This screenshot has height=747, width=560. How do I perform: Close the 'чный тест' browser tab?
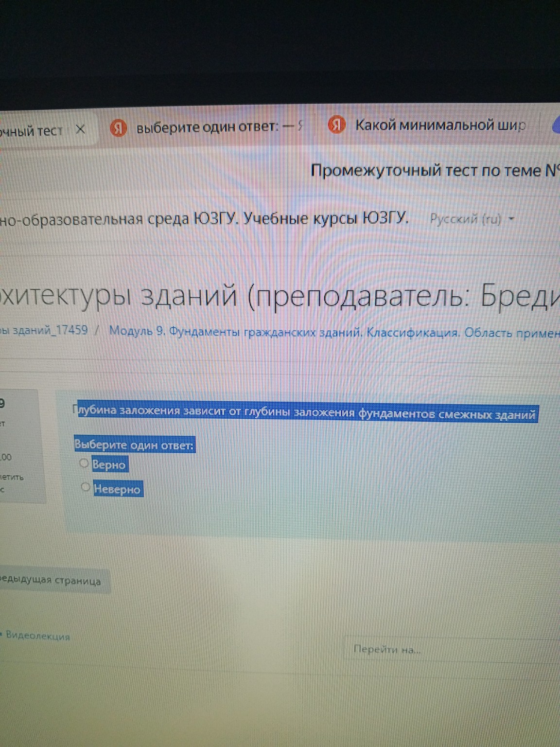click(81, 128)
